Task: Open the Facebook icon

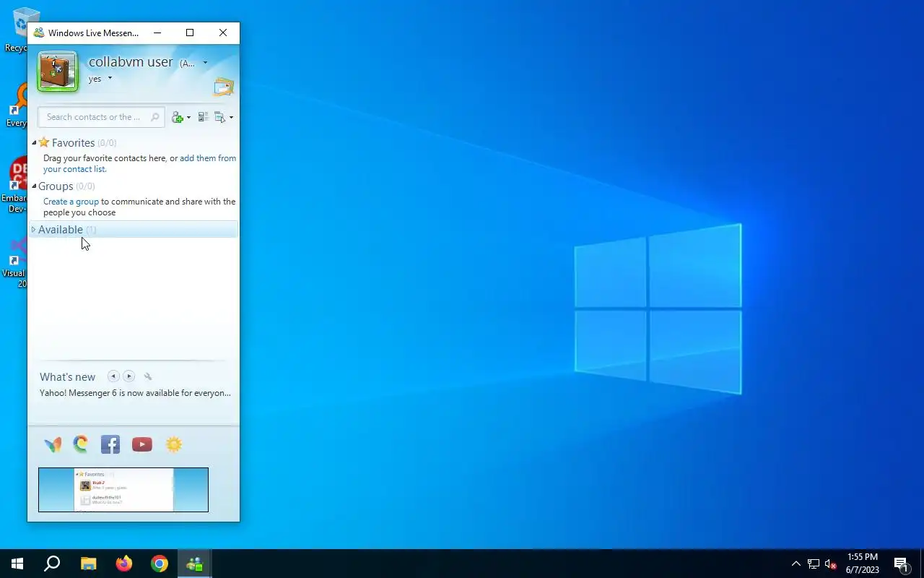Action: pos(110,444)
